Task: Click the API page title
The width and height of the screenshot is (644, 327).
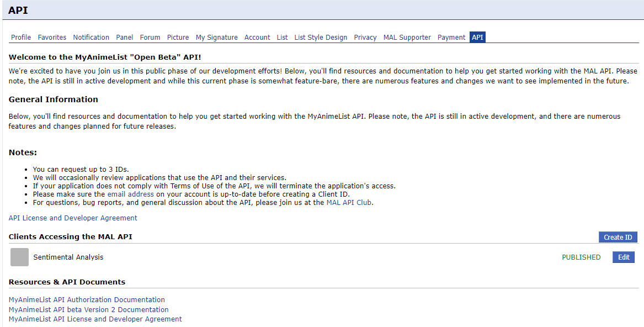Action: point(18,10)
